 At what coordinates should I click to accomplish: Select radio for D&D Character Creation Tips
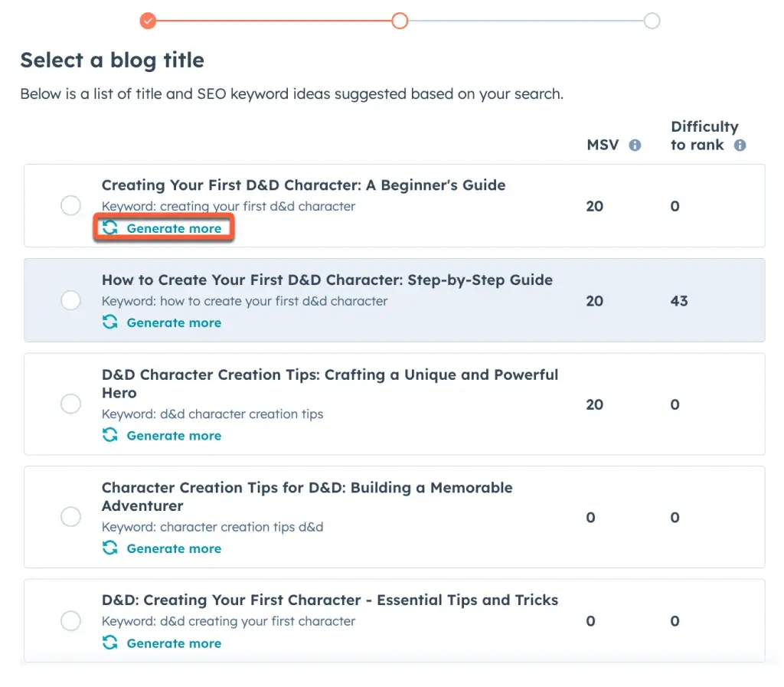(70, 404)
